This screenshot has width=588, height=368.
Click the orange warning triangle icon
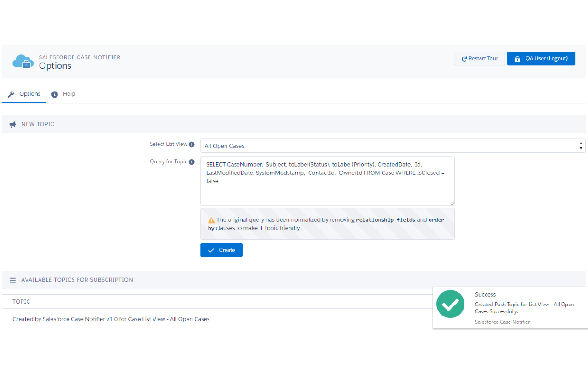click(x=211, y=220)
